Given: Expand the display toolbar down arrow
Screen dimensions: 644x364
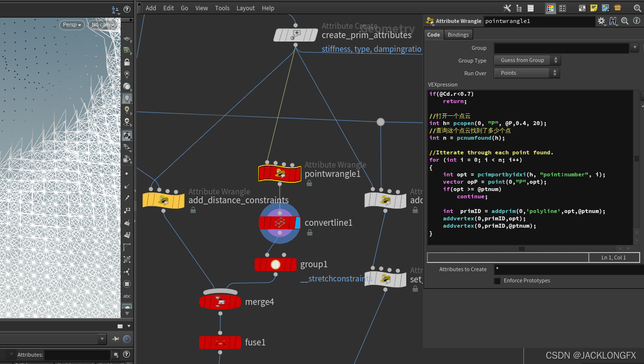Looking at the screenshot, I should [127, 313].
